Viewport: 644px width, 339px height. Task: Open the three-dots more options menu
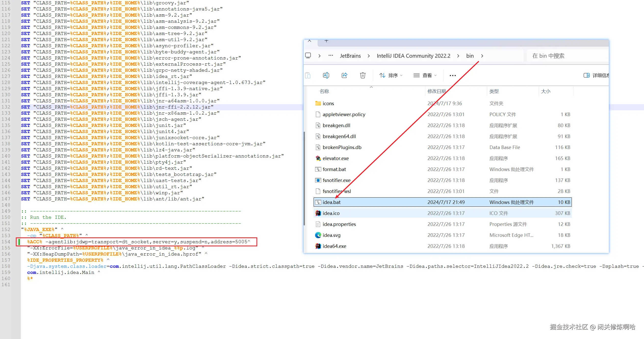point(453,76)
